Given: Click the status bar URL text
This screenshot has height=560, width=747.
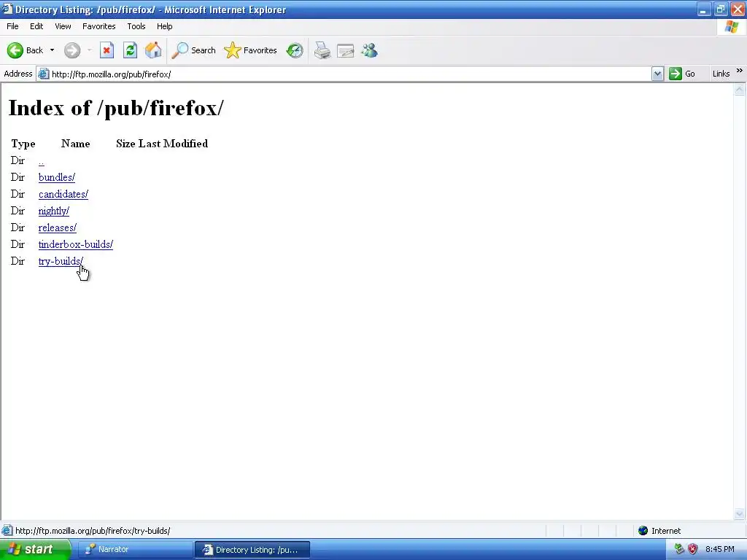Looking at the screenshot, I should (x=93, y=531).
